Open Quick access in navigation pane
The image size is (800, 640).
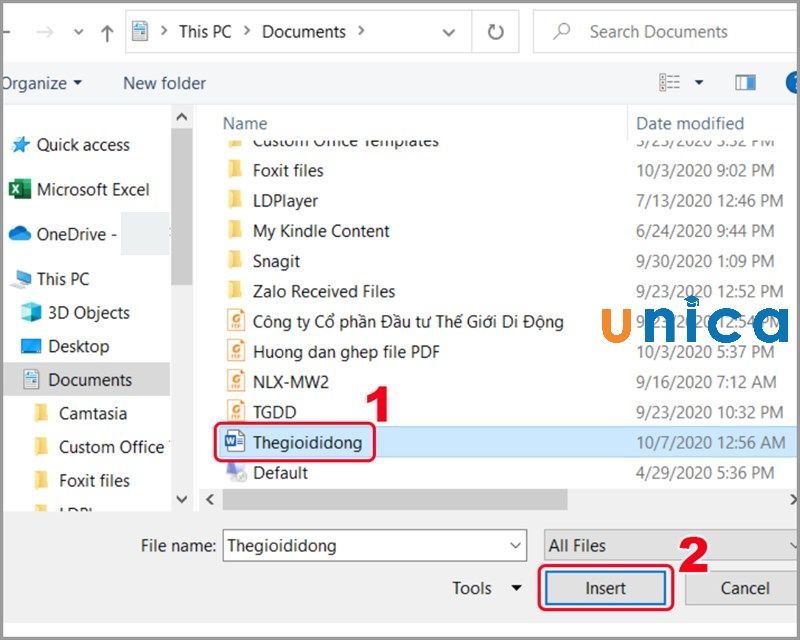click(x=83, y=145)
